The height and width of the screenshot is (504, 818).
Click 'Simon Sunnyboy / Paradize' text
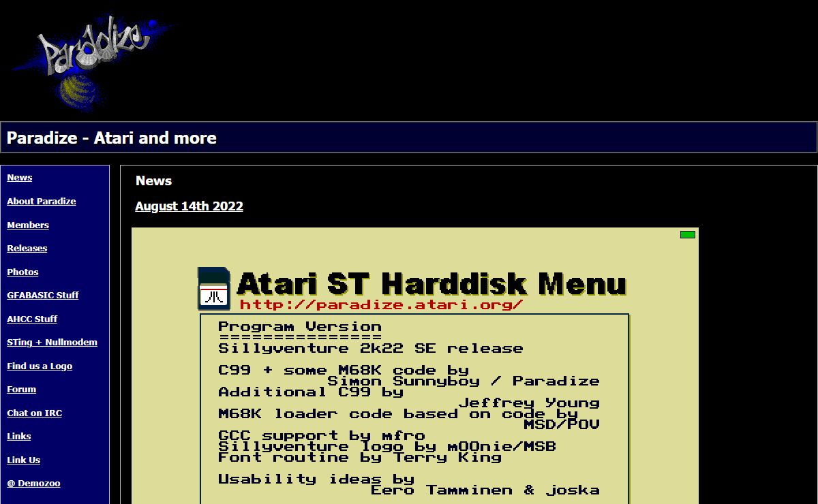[x=464, y=381]
